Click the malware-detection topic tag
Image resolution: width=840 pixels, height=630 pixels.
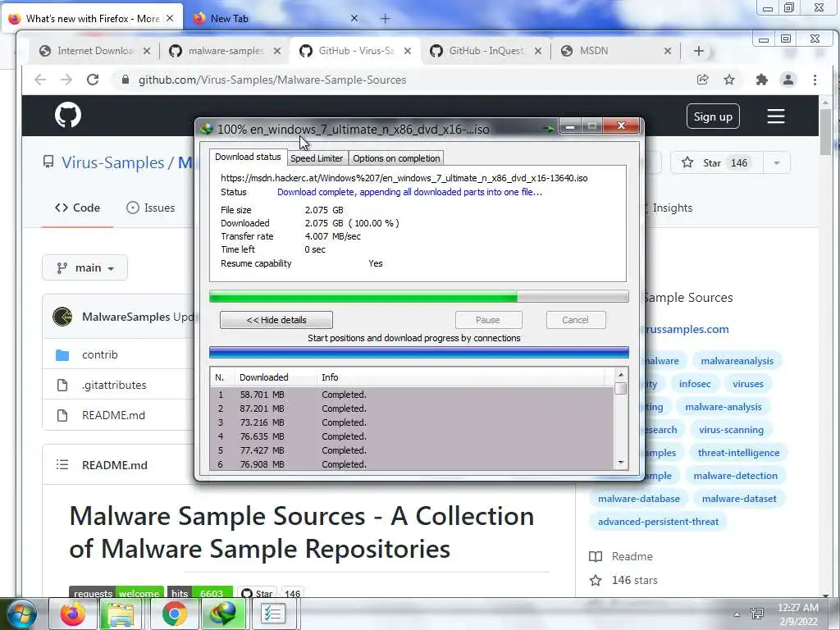coord(736,476)
